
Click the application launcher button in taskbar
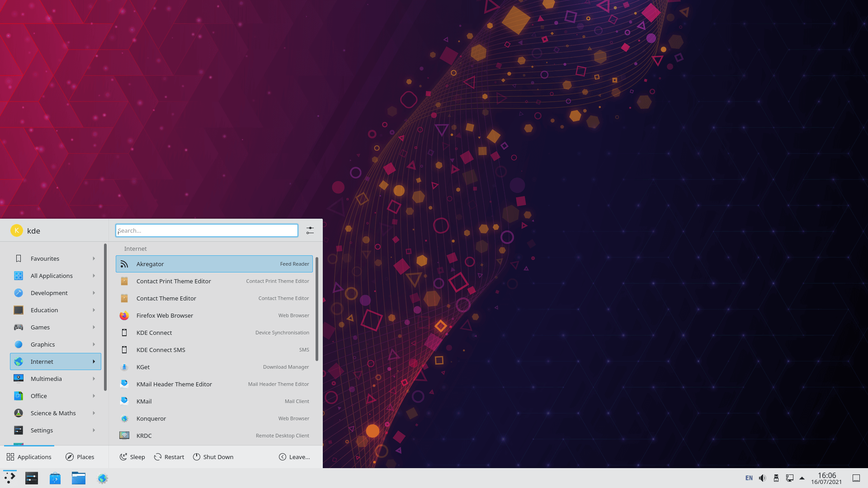pyautogui.click(x=9, y=478)
